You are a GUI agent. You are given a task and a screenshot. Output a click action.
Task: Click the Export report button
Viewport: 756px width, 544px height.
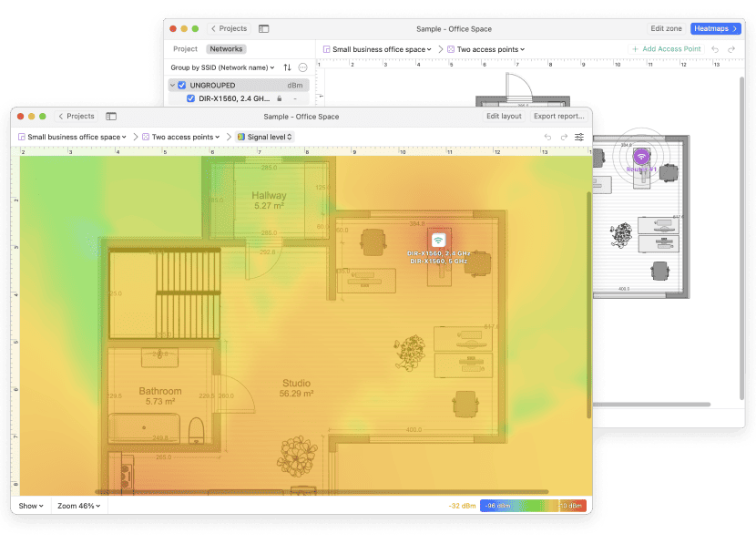pyautogui.click(x=558, y=117)
